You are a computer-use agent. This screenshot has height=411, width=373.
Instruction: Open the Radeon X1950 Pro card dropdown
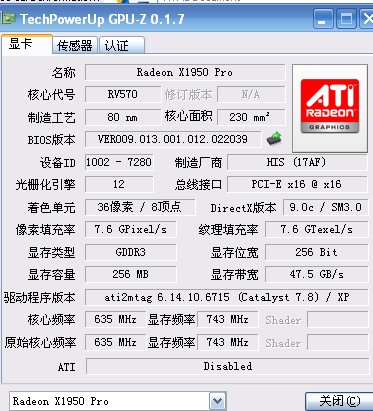218,401
